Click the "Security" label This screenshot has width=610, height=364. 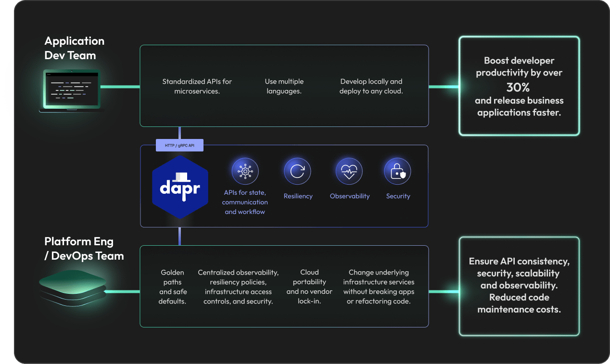[398, 196]
